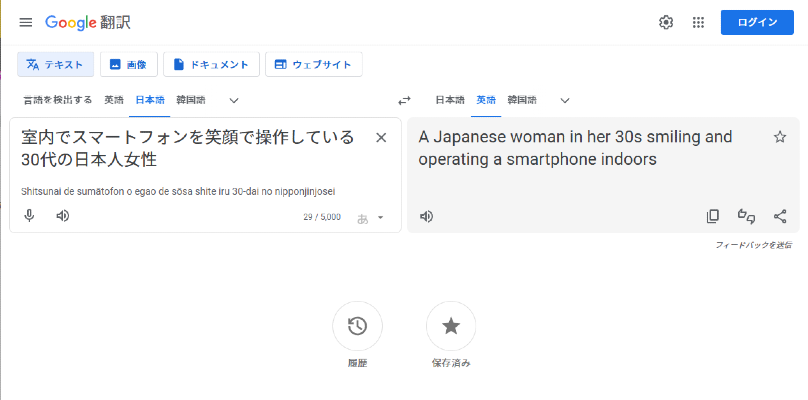Image resolution: width=808 pixels, height=400 pixels.
Task: Select the ウェブサイト translation mode
Action: (313, 64)
